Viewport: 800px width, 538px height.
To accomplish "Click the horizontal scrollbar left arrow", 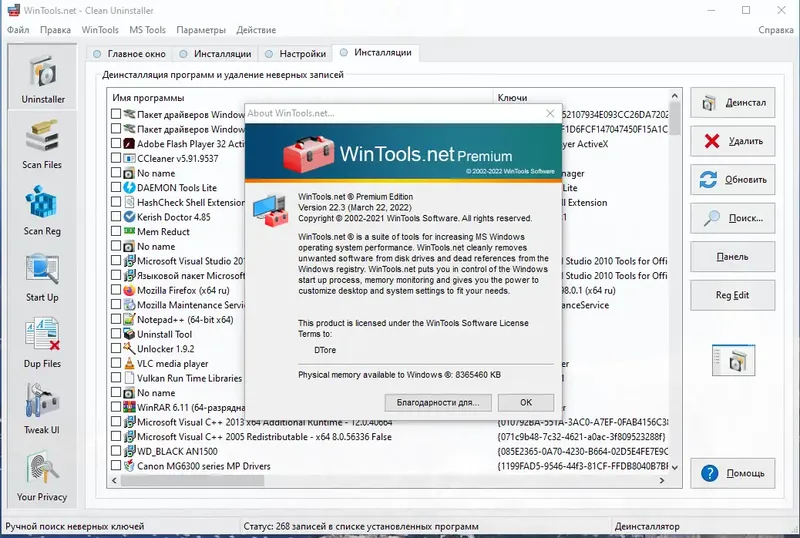I will 114,480.
